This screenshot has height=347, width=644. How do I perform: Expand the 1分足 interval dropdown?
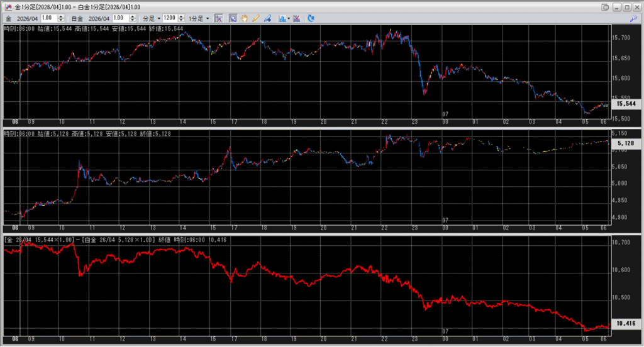(199, 18)
